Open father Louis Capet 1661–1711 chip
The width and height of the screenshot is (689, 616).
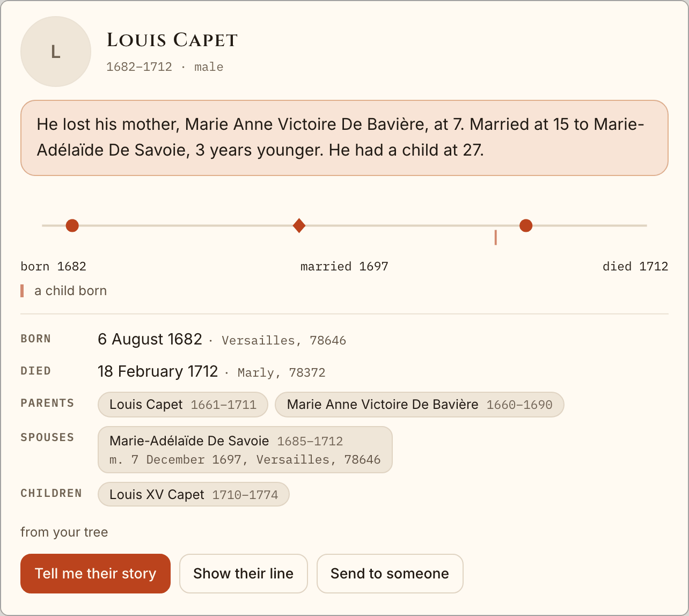click(x=183, y=405)
